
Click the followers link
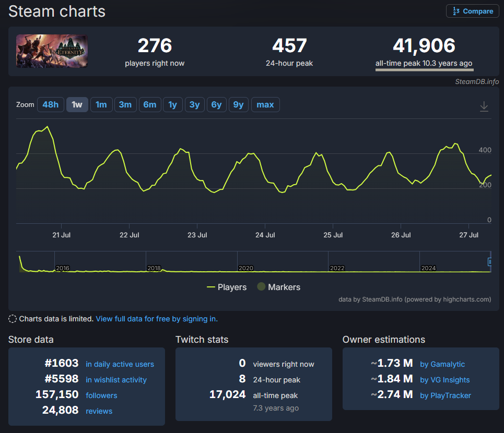(x=101, y=395)
